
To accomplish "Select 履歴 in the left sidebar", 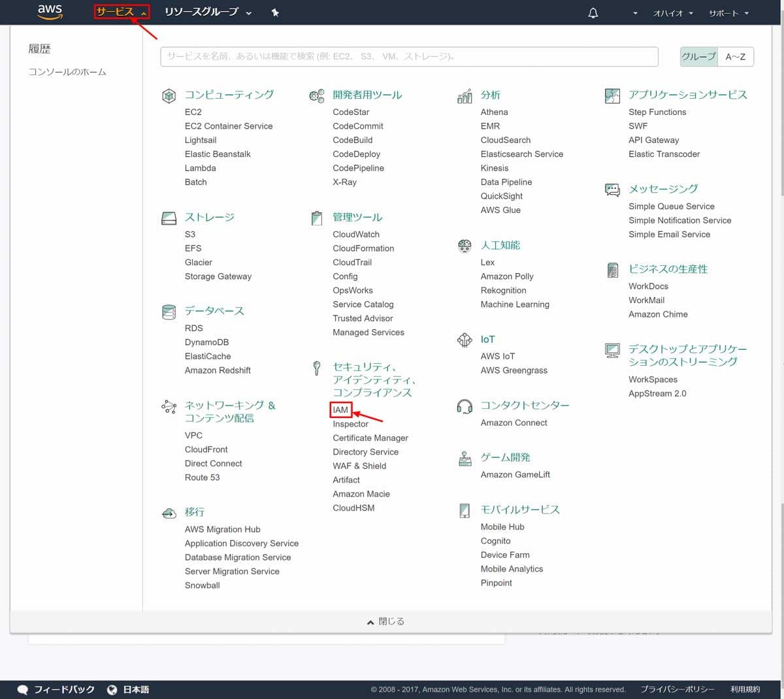I will coord(39,49).
